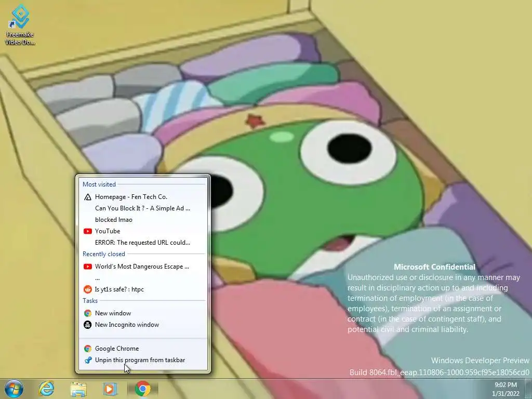The image size is (532, 399).
Task: Open Windows Media Player taskbar icon
Action: pos(110,389)
